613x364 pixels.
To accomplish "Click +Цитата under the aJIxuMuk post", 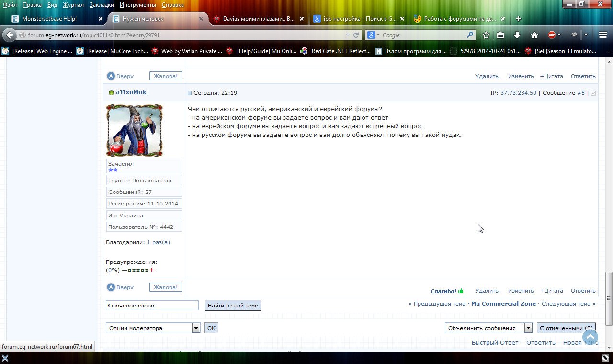I will (552, 291).
